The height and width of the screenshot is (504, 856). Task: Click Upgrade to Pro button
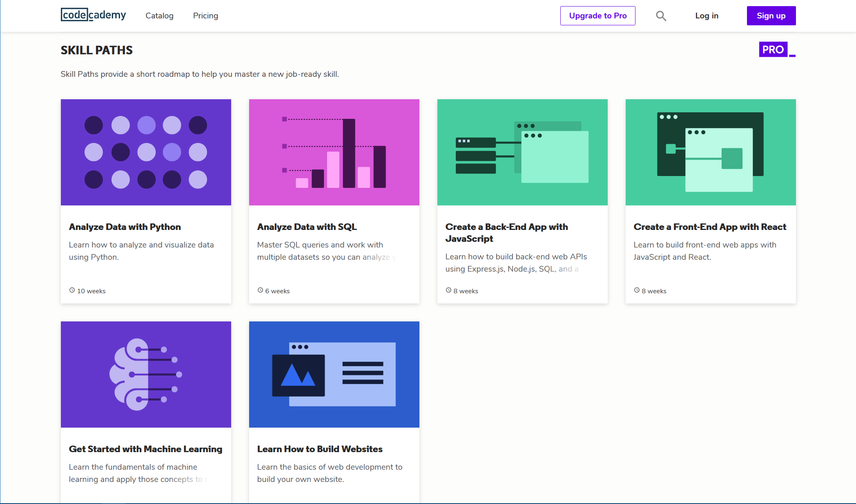pos(597,16)
